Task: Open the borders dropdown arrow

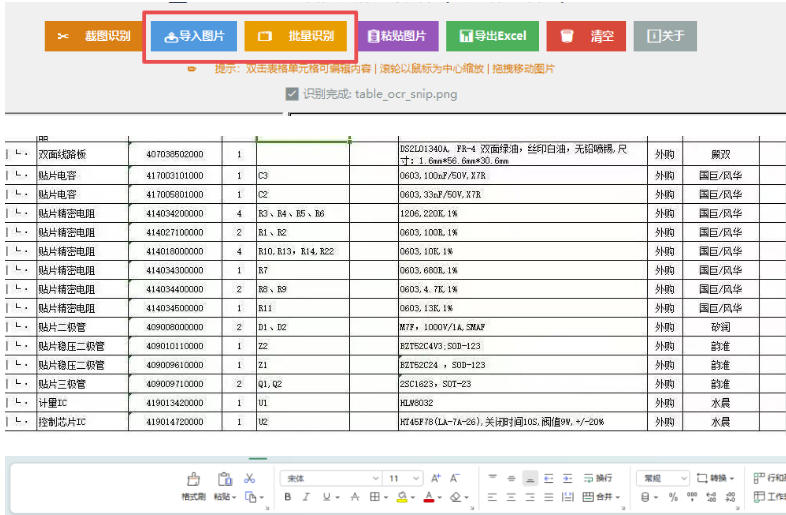Action: click(385, 497)
